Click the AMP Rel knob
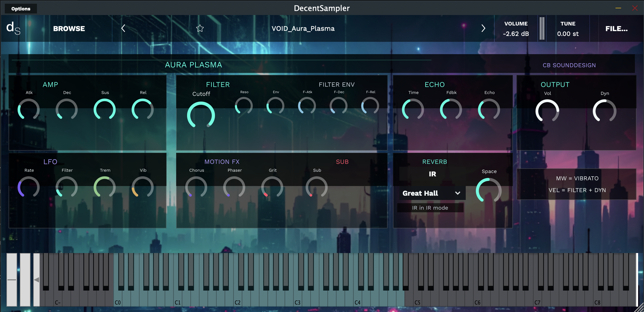The height and width of the screenshot is (312, 644). (x=143, y=109)
